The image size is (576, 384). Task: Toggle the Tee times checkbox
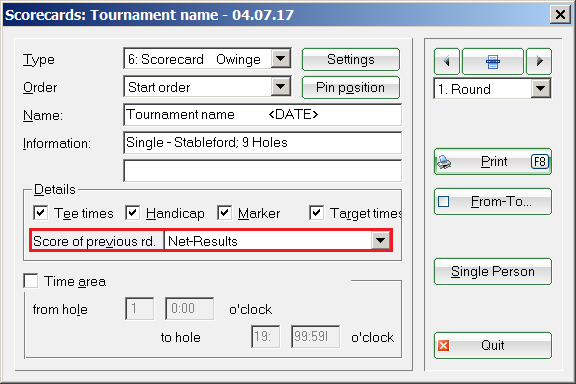40,213
